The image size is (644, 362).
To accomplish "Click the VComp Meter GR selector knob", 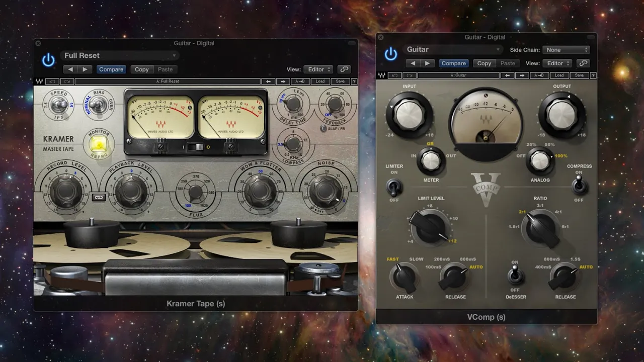I will (x=431, y=161).
